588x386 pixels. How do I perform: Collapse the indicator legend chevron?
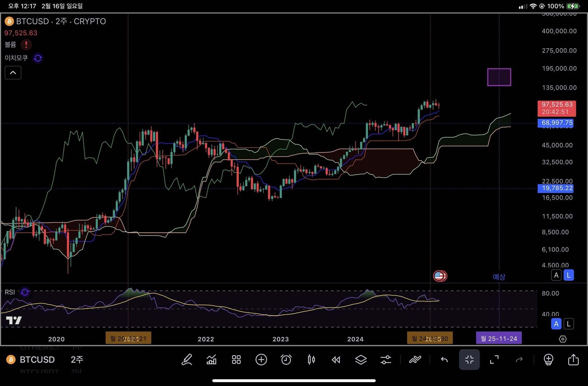(x=13, y=73)
